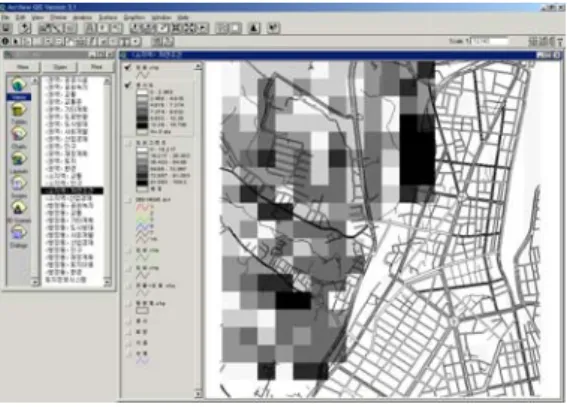
Task: Uncheck the topmost line theme in legend
Action: (128, 68)
